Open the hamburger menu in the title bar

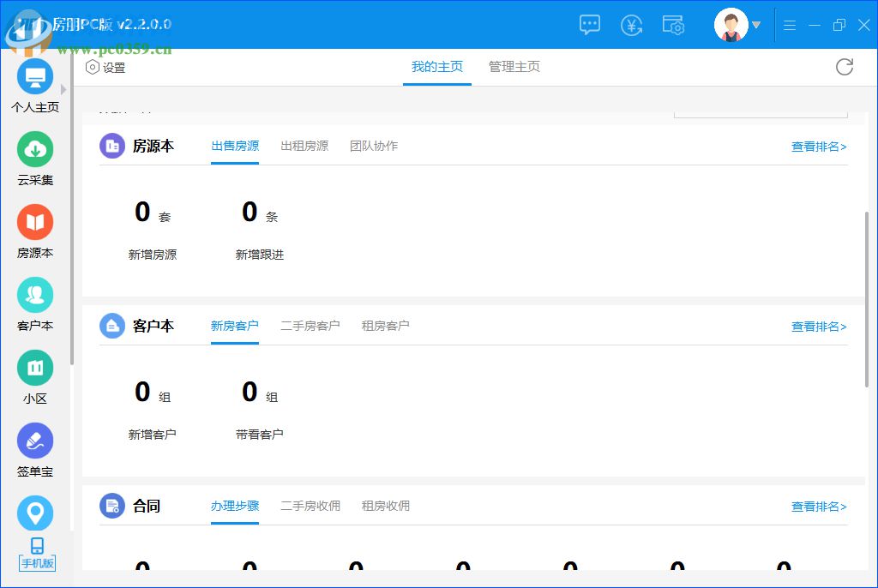pos(789,25)
